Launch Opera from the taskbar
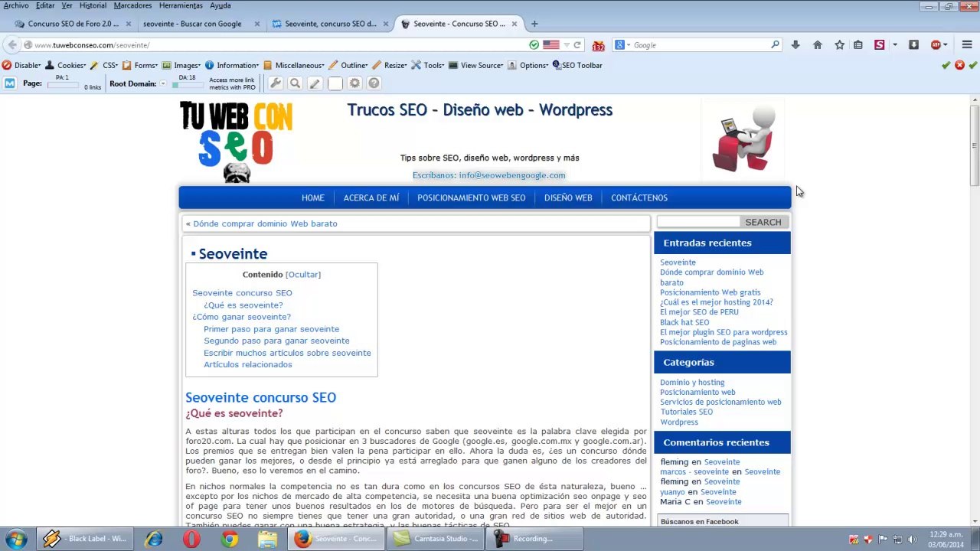The image size is (980, 551). 191,539
